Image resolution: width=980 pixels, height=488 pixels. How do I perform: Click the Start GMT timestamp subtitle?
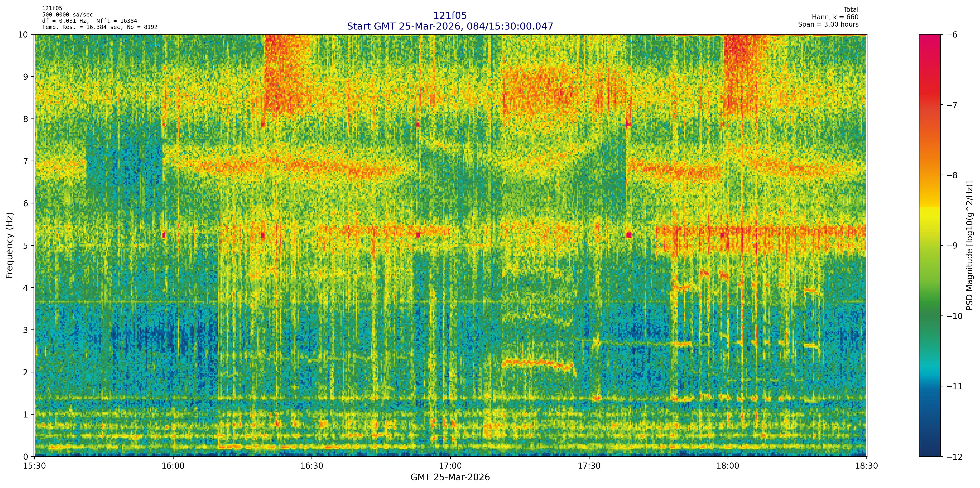tap(450, 26)
